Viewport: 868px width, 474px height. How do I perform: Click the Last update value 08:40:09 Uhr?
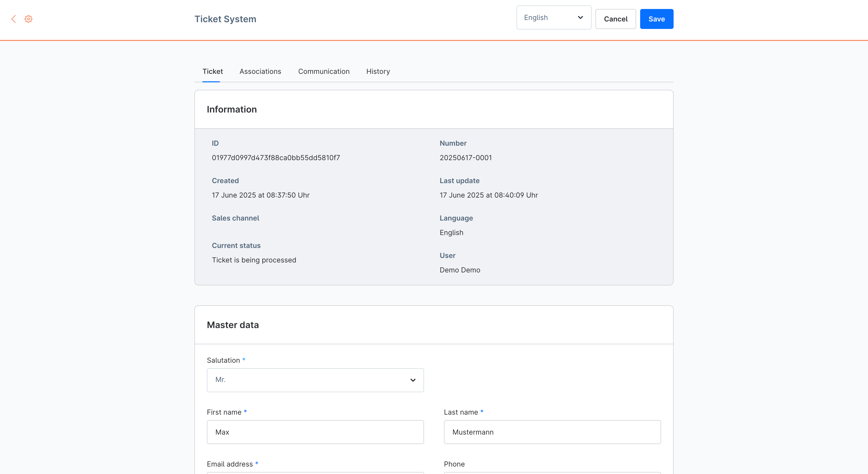point(489,195)
